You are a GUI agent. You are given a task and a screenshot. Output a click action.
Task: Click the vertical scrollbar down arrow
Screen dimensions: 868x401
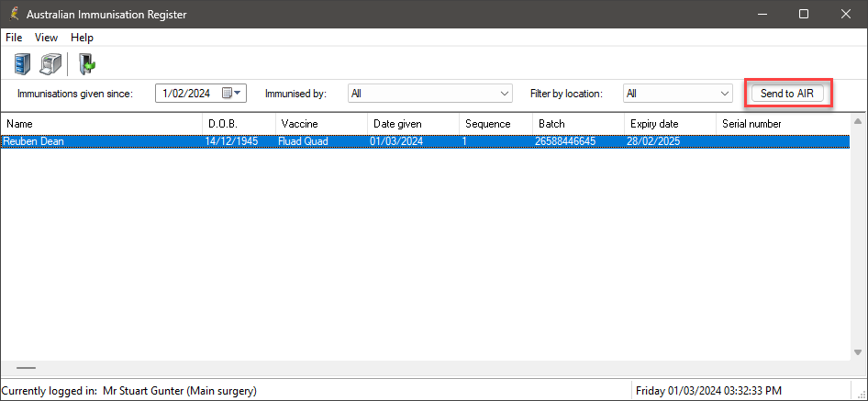coord(858,352)
